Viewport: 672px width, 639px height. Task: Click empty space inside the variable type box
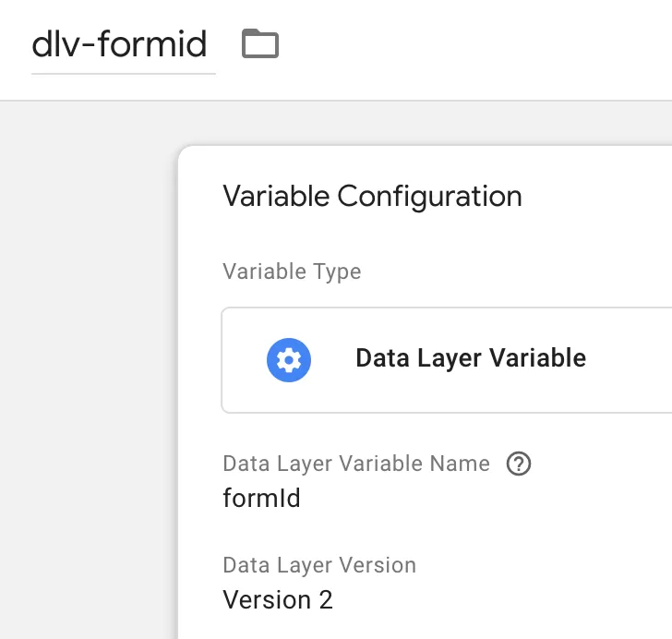pyautogui.click(x=626, y=386)
